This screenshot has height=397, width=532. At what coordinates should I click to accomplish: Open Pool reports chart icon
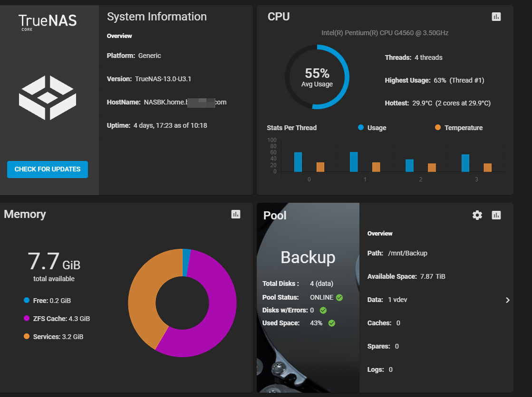[x=496, y=215]
